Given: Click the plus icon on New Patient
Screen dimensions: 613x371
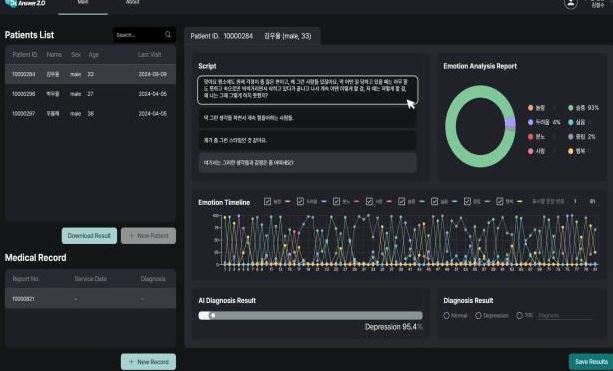Looking at the screenshot, I should pyautogui.click(x=131, y=236).
